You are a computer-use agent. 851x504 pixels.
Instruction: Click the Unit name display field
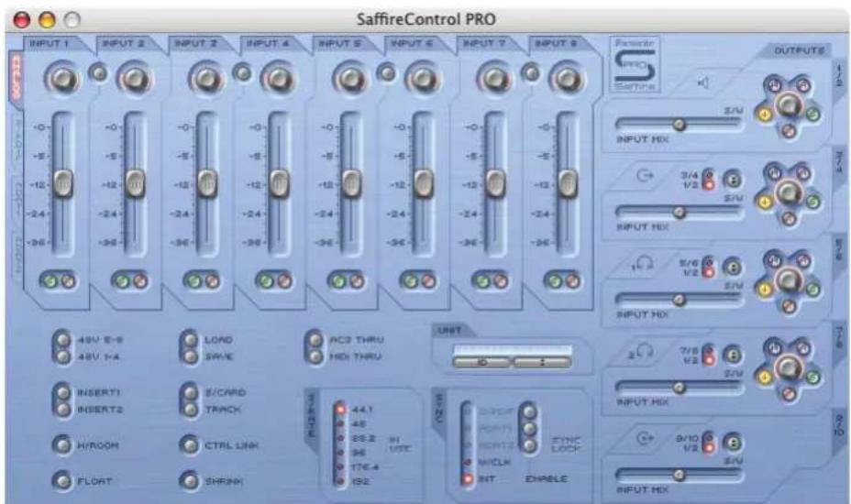coord(513,350)
